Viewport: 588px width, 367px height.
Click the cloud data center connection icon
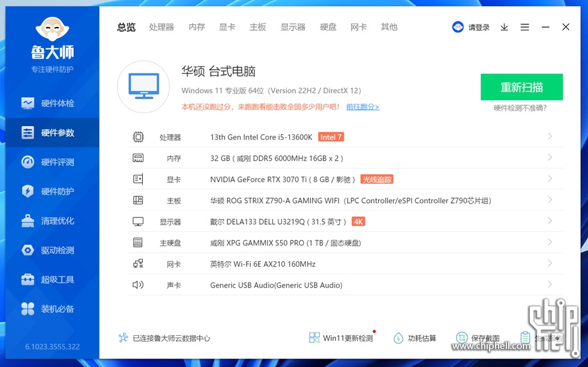tap(124, 338)
